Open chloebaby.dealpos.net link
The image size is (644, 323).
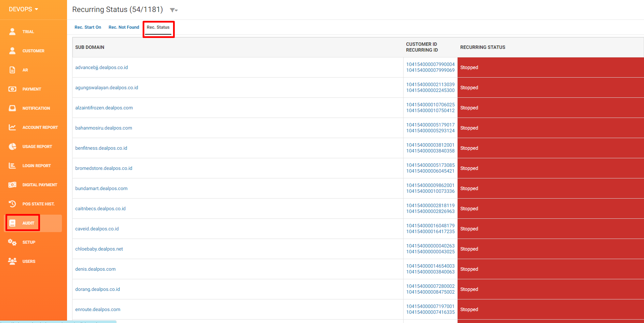click(x=99, y=249)
